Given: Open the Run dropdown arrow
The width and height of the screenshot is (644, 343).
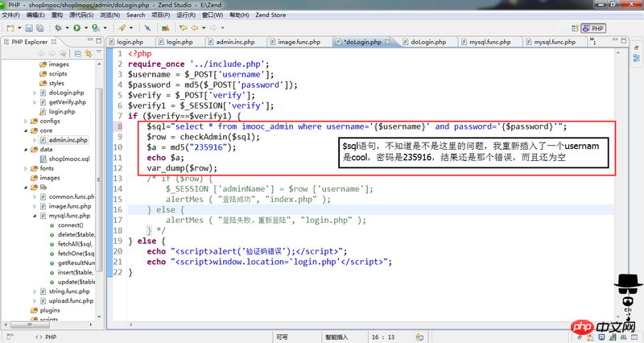Looking at the screenshot, I should click(86, 28).
